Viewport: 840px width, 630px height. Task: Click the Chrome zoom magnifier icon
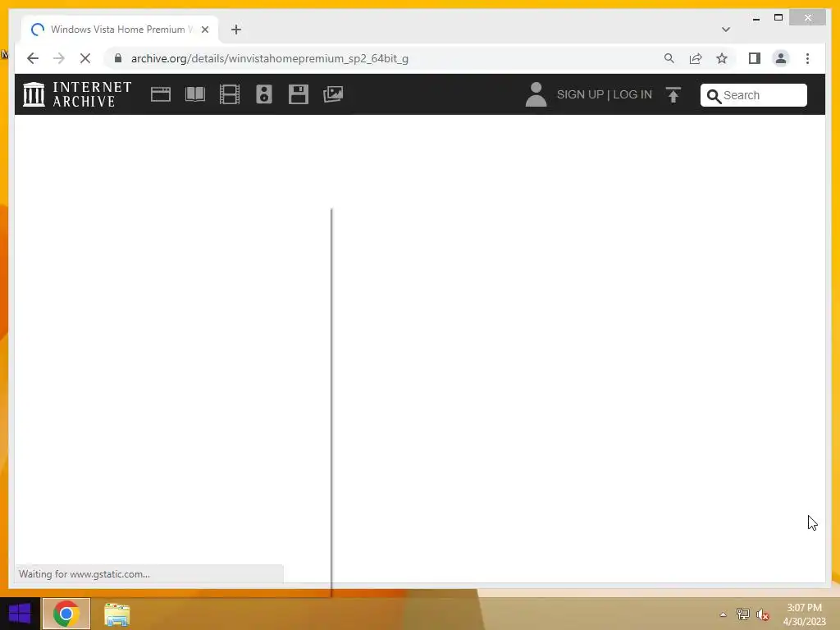pyautogui.click(x=669, y=58)
